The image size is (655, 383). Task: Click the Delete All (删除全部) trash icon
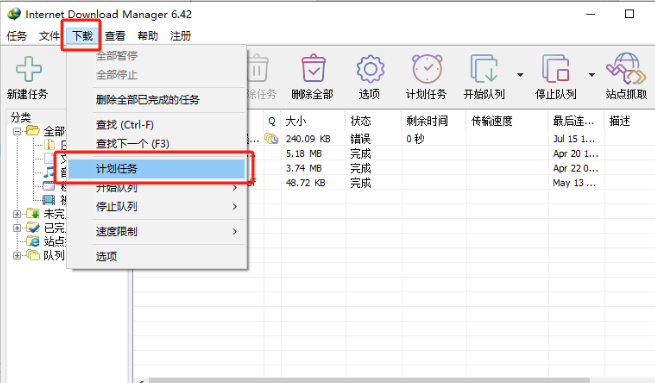313,68
